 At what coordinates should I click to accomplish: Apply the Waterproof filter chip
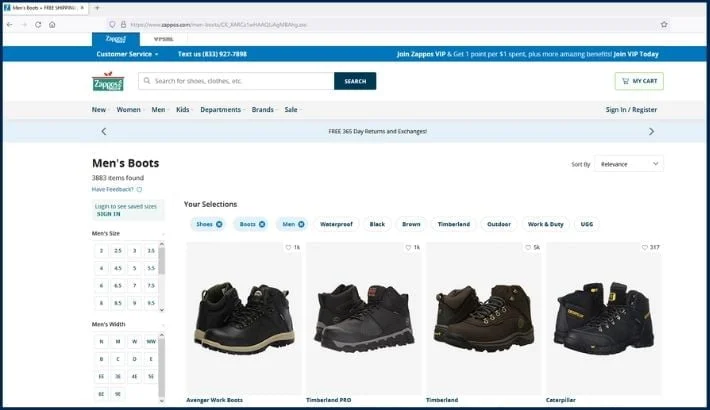click(336, 224)
